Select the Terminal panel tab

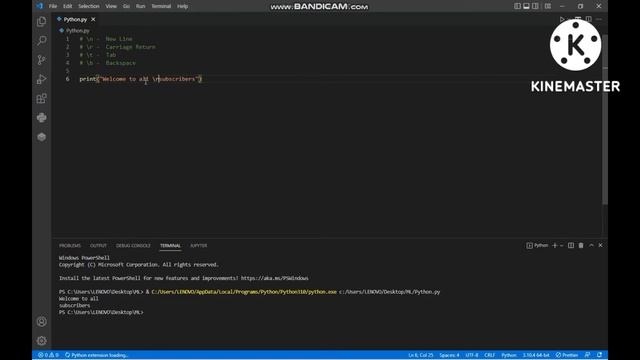tap(170, 246)
